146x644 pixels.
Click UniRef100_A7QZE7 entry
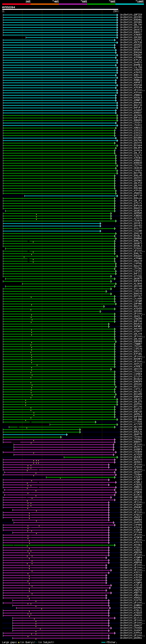pyautogui.click(x=131, y=477)
